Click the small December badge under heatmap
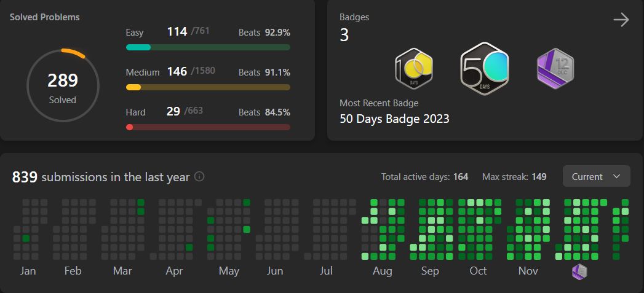The image size is (644, 293). click(x=579, y=272)
